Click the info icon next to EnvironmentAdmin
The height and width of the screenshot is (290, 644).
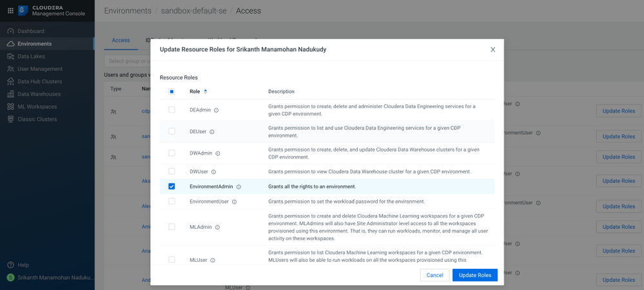(x=239, y=187)
